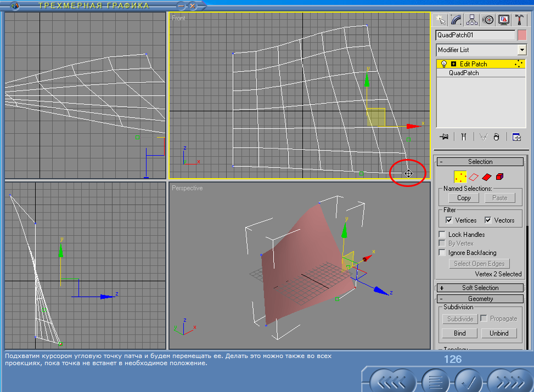Image resolution: width=534 pixels, height=392 pixels.
Task: Enable Ignore Backfacing checkbox
Action: [x=442, y=253]
